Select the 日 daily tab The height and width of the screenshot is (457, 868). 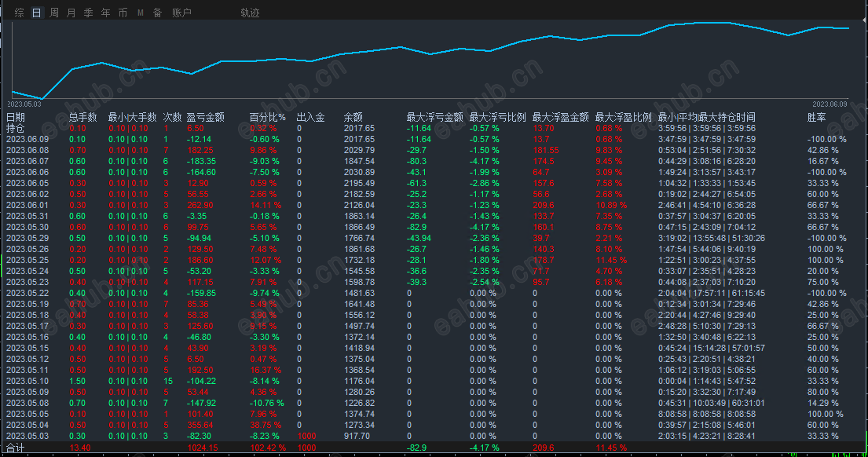tap(37, 13)
